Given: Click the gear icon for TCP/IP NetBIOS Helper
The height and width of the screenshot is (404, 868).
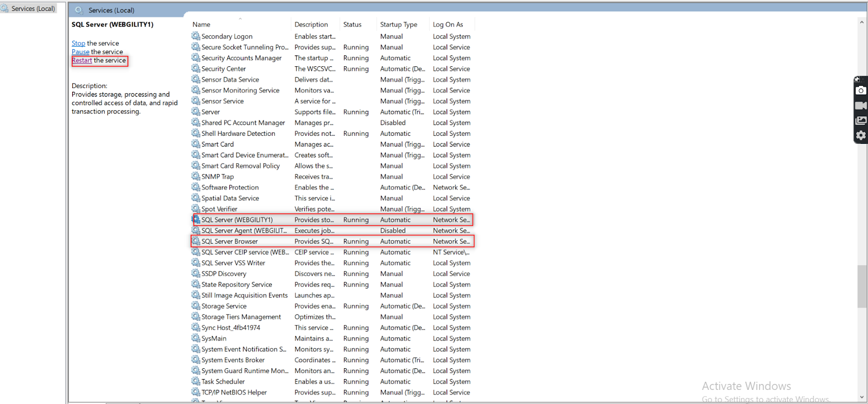Looking at the screenshot, I should point(196,392).
